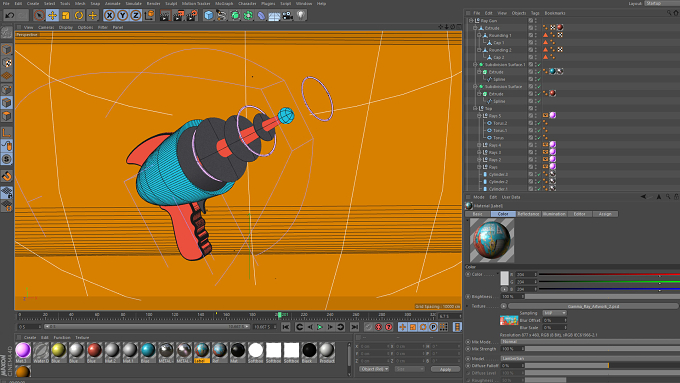Open the Material Manager Create menu
This screenshot has height=383, width=680.
[x=30, y=337]
